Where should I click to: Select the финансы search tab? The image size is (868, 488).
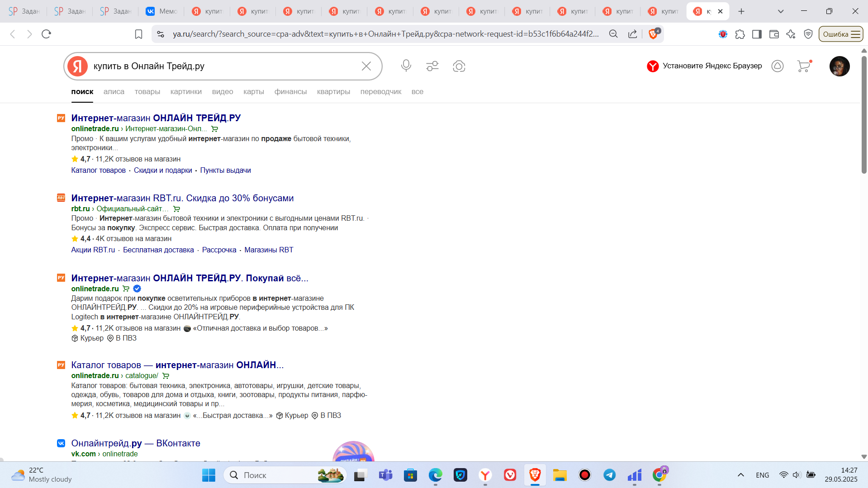(x=290, y=92)
